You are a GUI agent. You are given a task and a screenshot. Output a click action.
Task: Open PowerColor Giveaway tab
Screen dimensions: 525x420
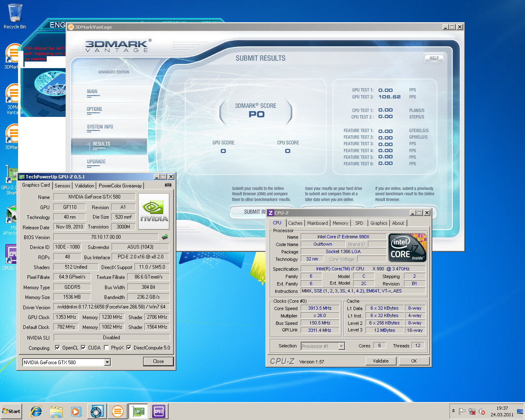[x=120, y=186]
